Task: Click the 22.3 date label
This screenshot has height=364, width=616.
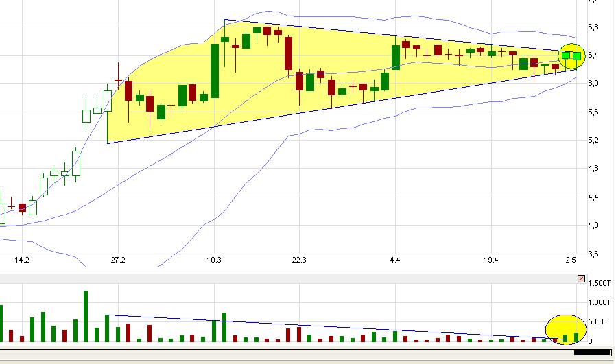Action: point(299,260)
